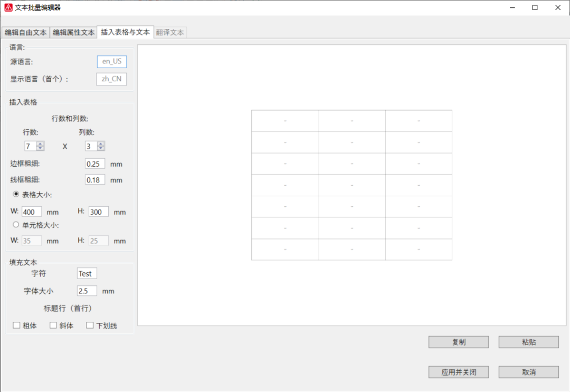The height and width of the screenshot is (392, 570).
Task: Decrease 行数 with the down arrow
Action: (40, 148)
